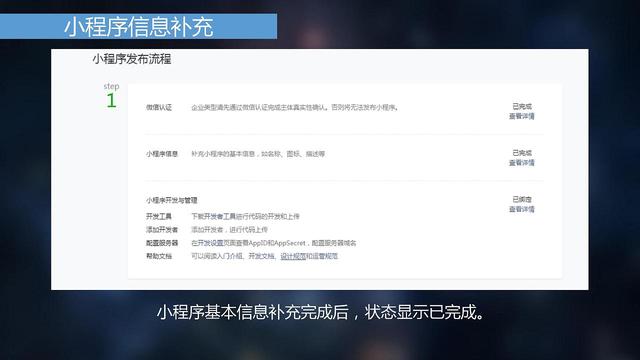Click the 已完成 status of 小程序信息
The image size is (640, 360).
[522, 153]
